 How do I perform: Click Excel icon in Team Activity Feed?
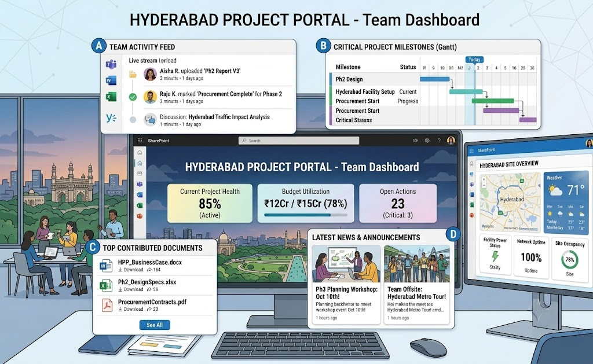tap(111, 97)
